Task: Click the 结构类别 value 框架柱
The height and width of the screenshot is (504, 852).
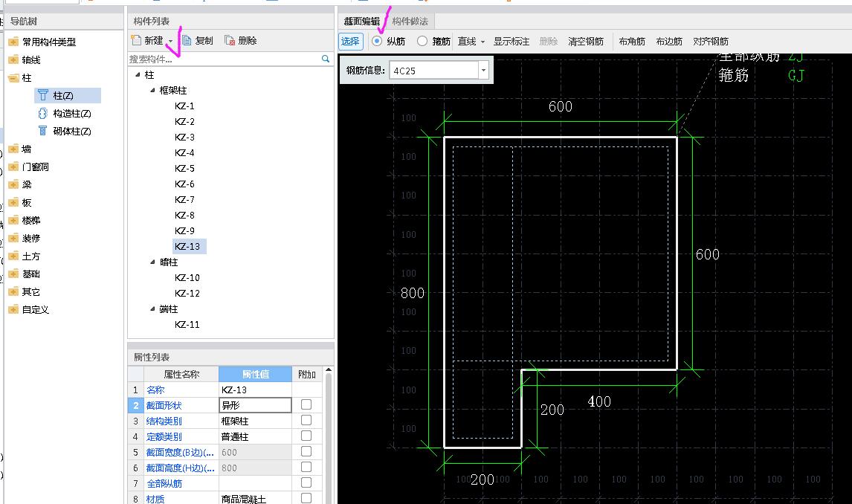Action: [x=256, y=421]
